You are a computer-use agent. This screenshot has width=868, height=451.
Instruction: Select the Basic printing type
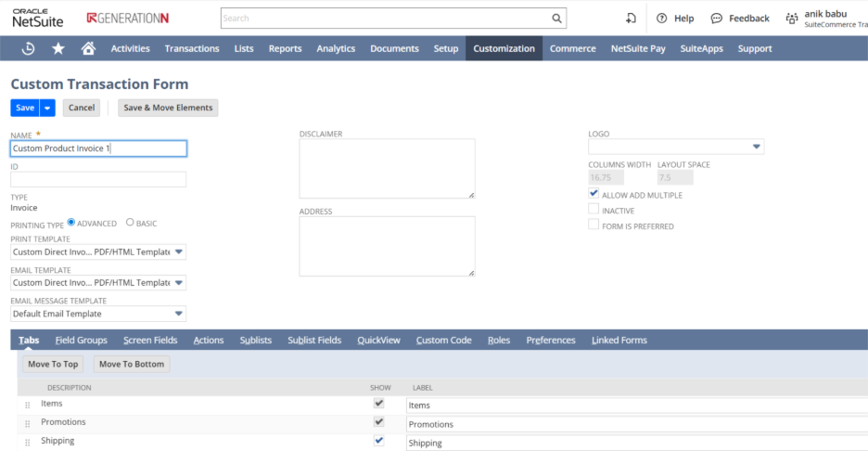coord(130,223)
